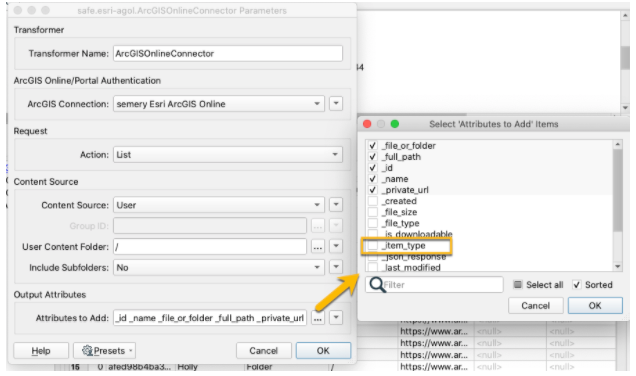Open the Content Source dropdown

click(219, 205)
